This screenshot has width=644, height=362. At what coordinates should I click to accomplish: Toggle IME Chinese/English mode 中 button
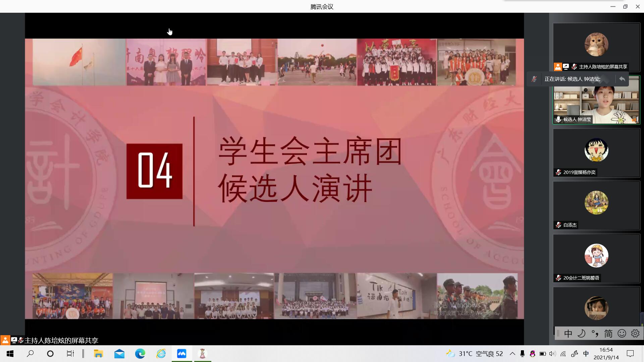tap(568, 333)
